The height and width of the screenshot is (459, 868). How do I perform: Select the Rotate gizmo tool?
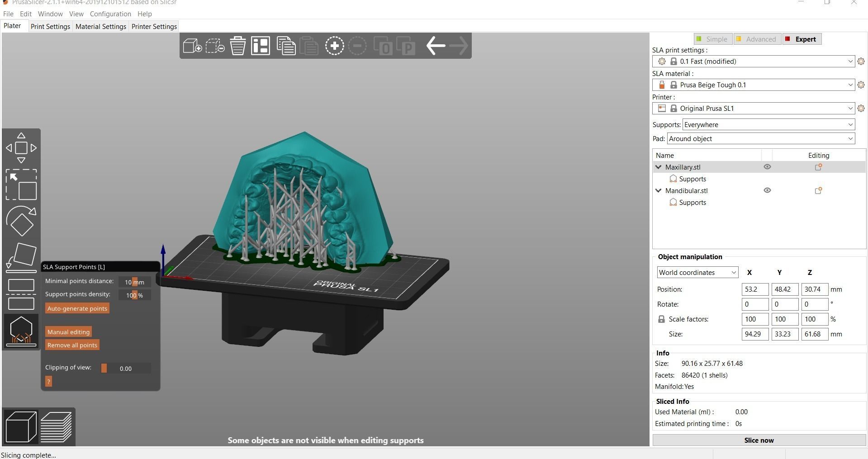pos(21,221)
